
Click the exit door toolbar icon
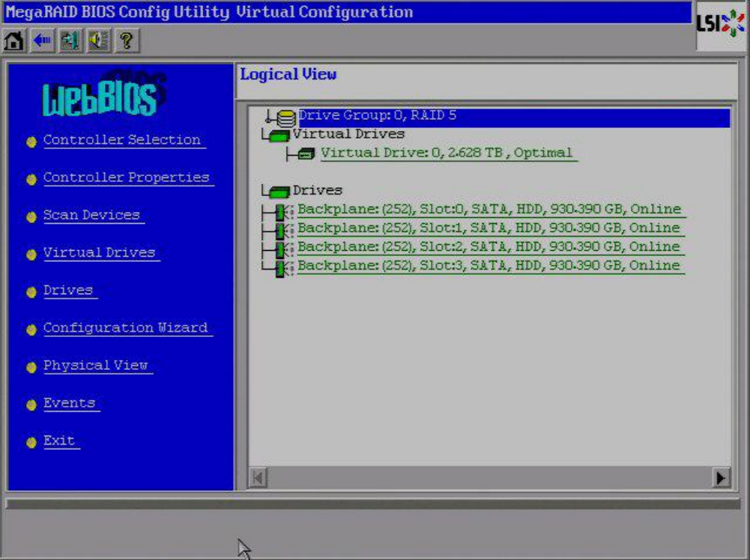coord(70,40)
